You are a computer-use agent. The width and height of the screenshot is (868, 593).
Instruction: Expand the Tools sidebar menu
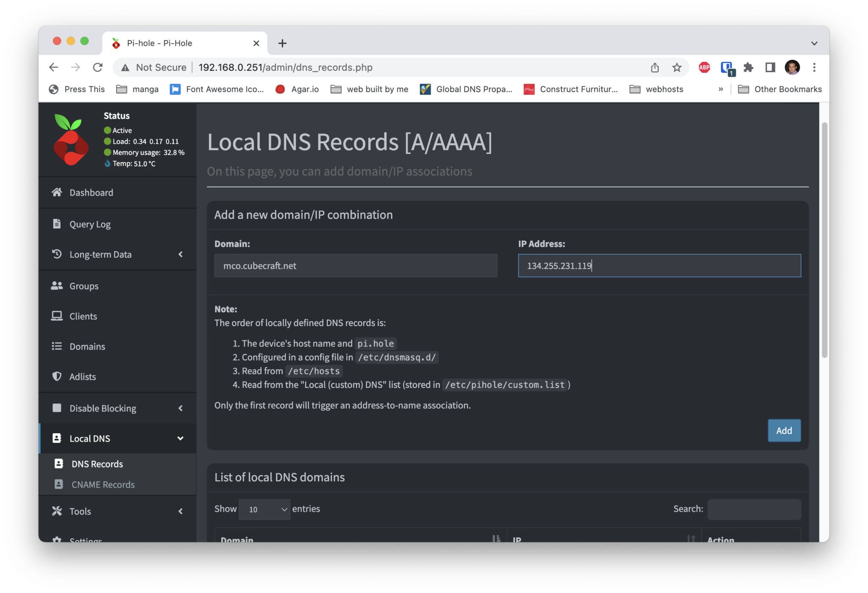click(181, 511)
